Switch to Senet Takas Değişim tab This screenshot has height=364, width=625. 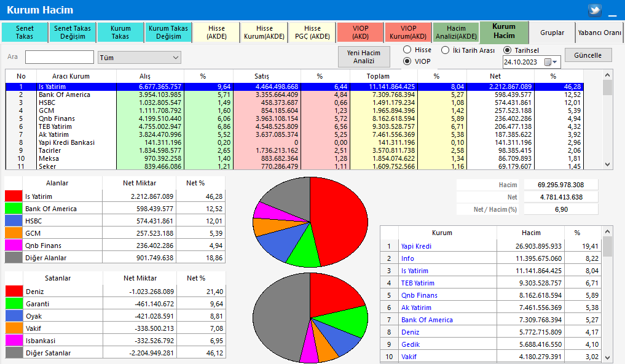coord(73,33)
